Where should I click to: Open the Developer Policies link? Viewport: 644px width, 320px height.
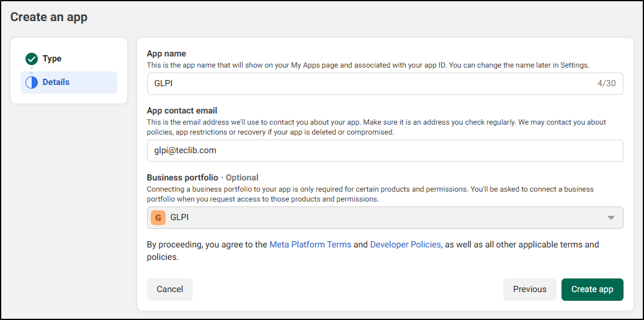tap(405, 244)
